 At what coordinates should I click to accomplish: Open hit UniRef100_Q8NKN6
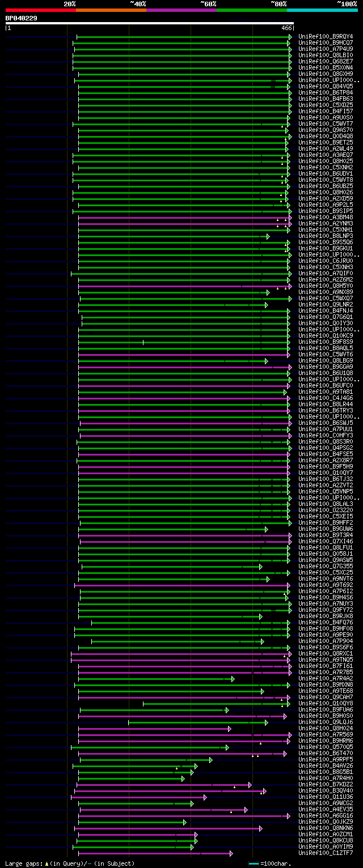coord(326,828)
